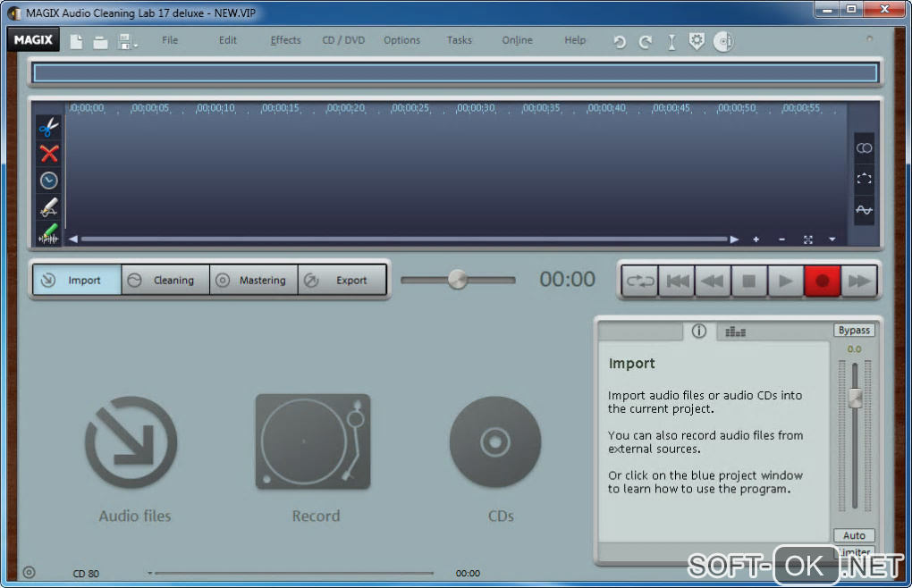Image resolution: width=912 pixels, height=588 pixels.
Task: Click the circular icon in bottom-left status bar
Action: [x=30, y=572]
